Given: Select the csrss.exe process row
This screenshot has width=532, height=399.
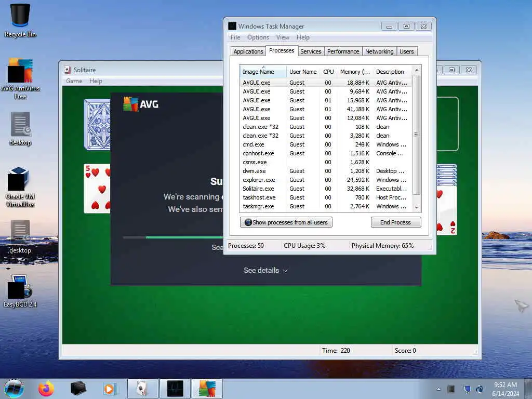Looking at the screenshot, I should [325, 162].
